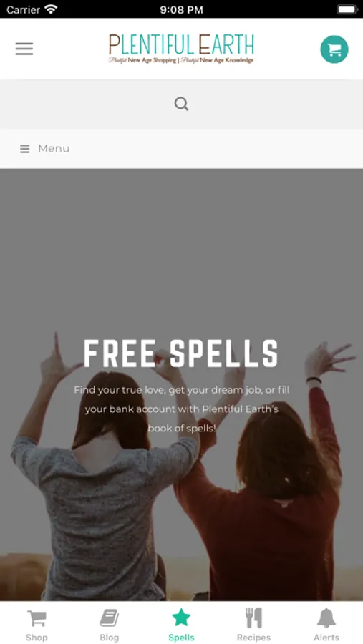Tap the book of spells description text
Viewport: 363px width, 644px height.
tap(181, 409)
